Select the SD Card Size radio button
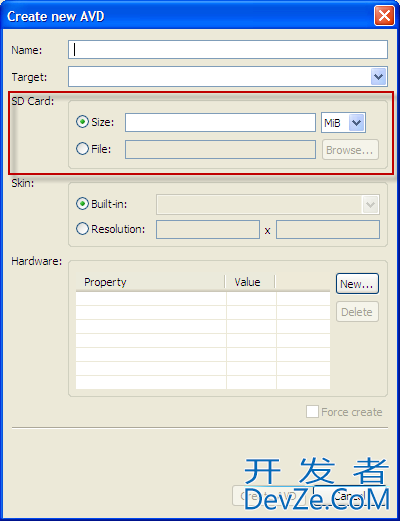This screenshot has width=400, height=521. (x=82, y=122)
